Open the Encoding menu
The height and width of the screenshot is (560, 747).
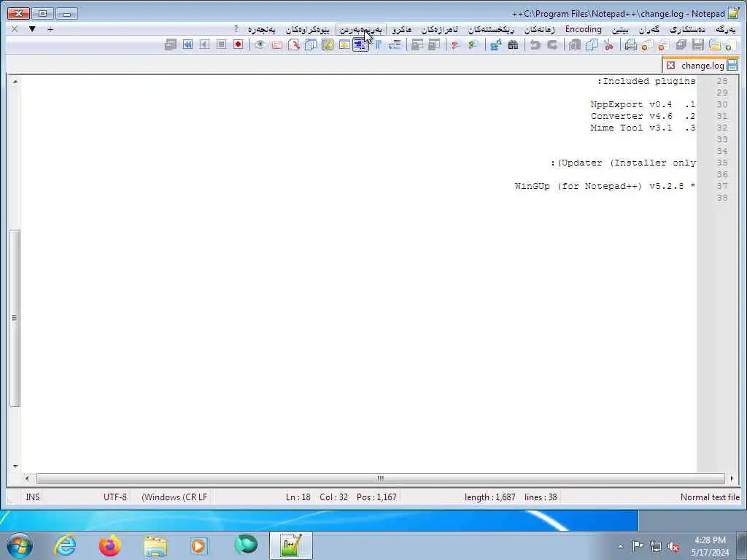point(583,29)
